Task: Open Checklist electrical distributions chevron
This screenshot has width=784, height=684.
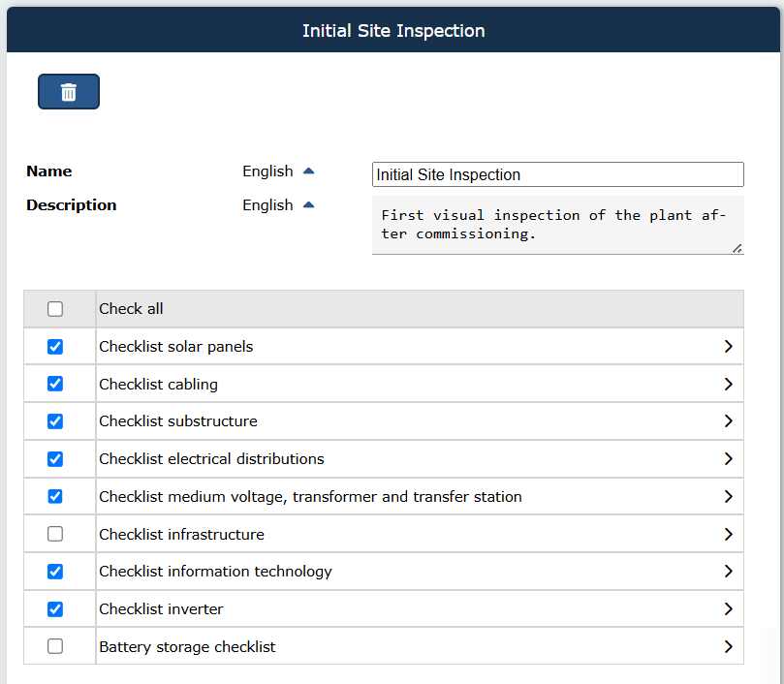Action: (729, 459)
